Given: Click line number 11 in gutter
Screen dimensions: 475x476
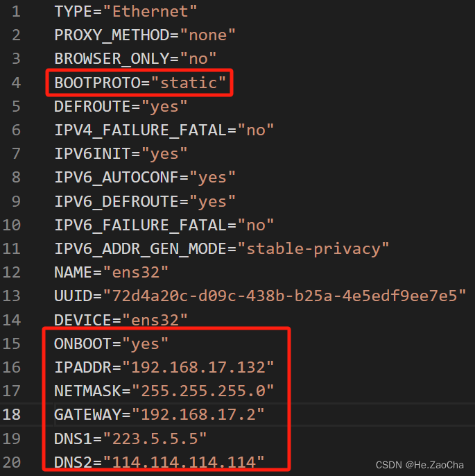Looking at the screenshot, I should 12,249.
